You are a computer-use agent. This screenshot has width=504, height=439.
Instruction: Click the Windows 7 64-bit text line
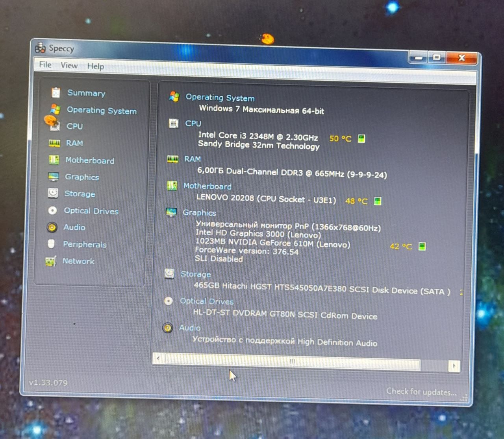tap(261, 109)
